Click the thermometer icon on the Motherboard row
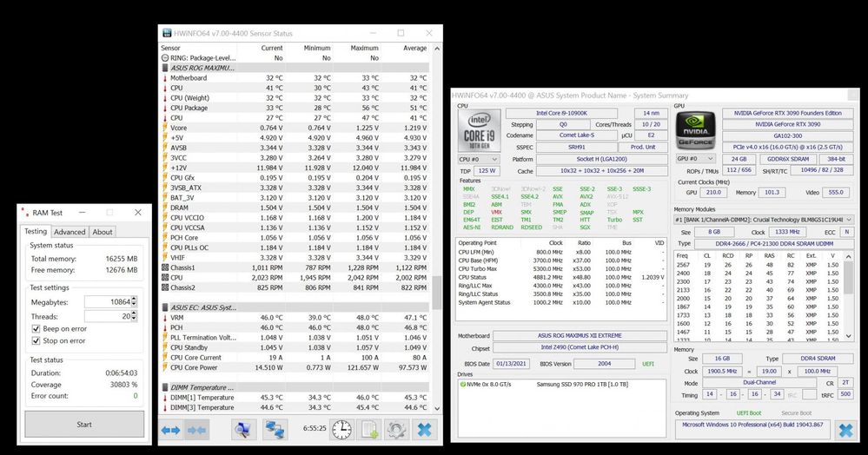The width and height of the screenshot is (868, 455). (165, 78)
